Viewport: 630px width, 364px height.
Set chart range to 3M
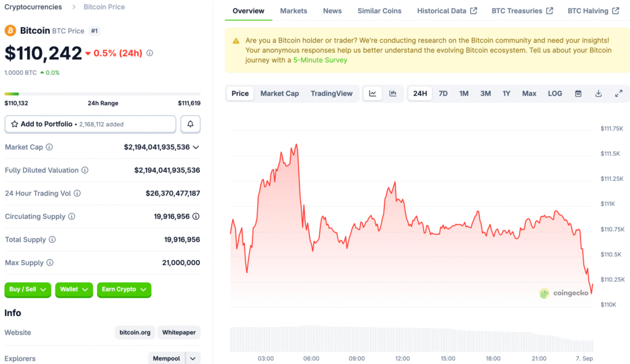tap(485, 93)
